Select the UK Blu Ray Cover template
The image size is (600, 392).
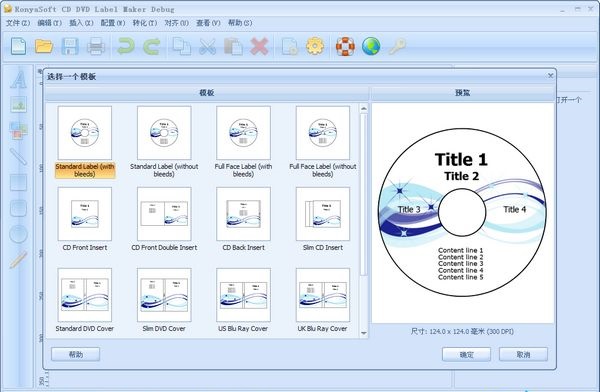[x=323, y=300]
